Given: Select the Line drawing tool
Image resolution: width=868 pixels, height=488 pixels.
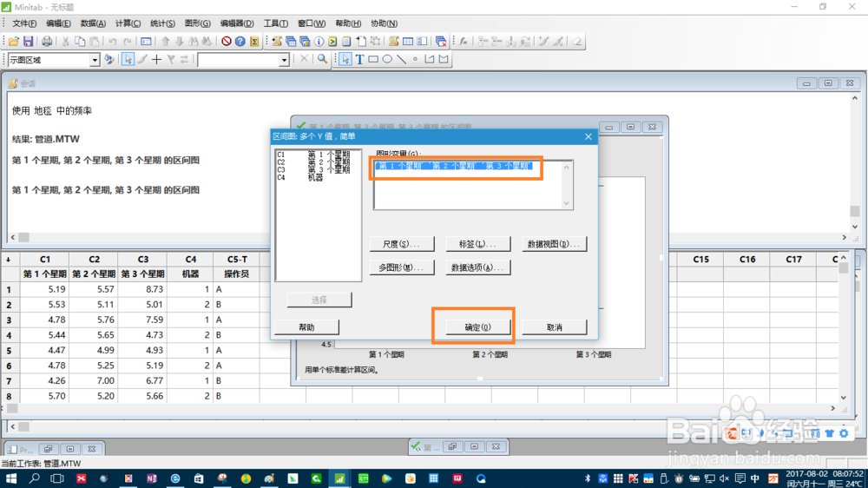Looking at the screenshot, I should [x=401, y=59].
